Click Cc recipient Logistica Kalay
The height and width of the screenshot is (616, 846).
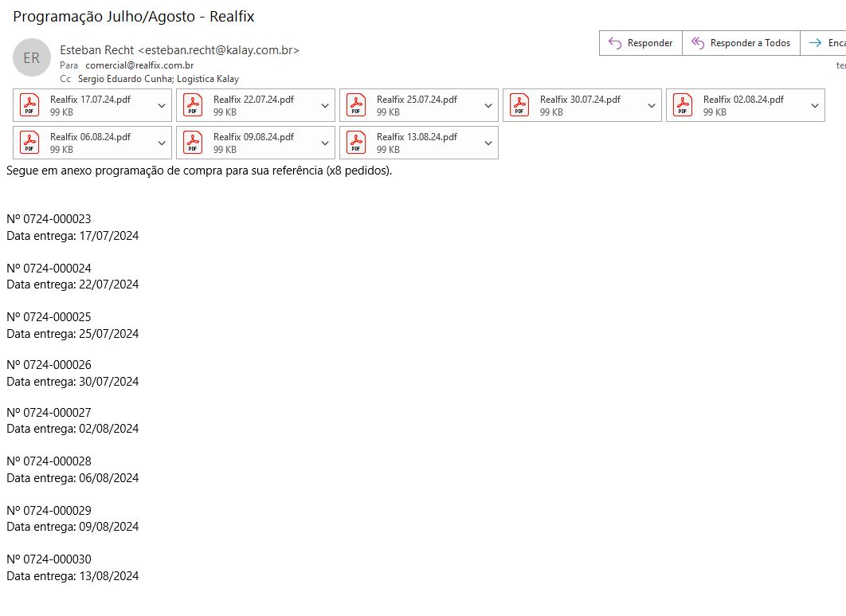click(208, 79)
